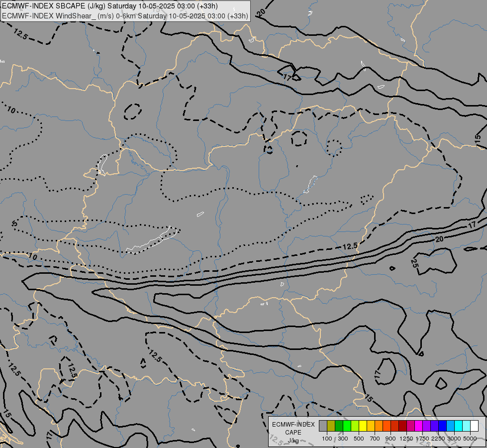Select the dark green CAPE legend swatch

(x=339, y=426)
